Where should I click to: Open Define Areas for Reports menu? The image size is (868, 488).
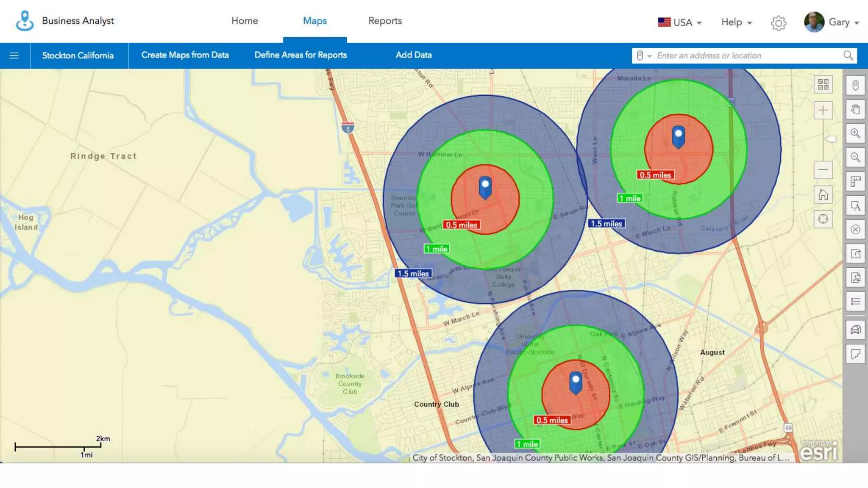tap(300, 55)
